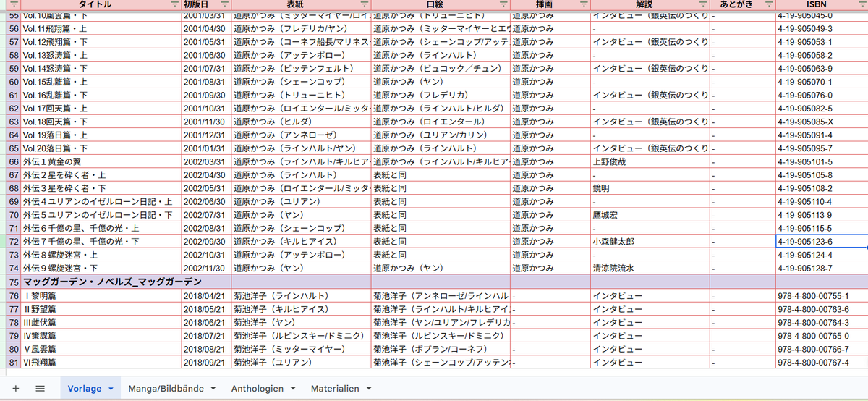Click cell Vol.15乱離篇・上
This screenshot has width=868, height=401.
[101, 82]
